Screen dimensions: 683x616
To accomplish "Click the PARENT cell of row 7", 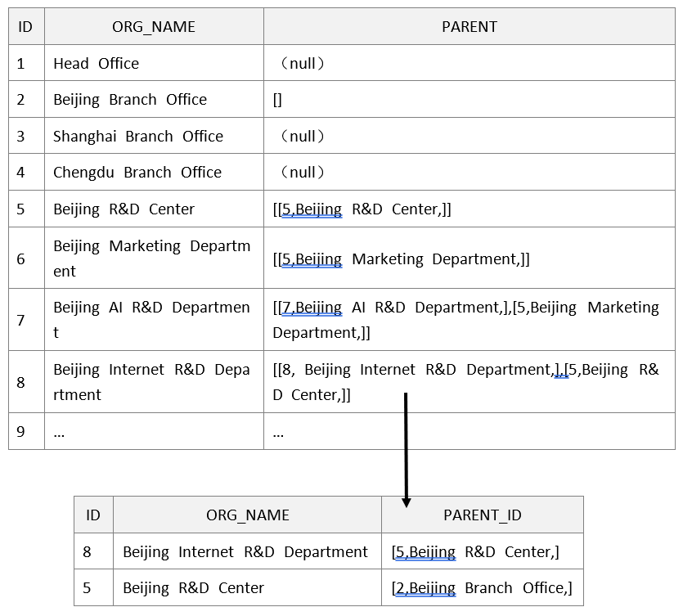I will pos(465,320).
